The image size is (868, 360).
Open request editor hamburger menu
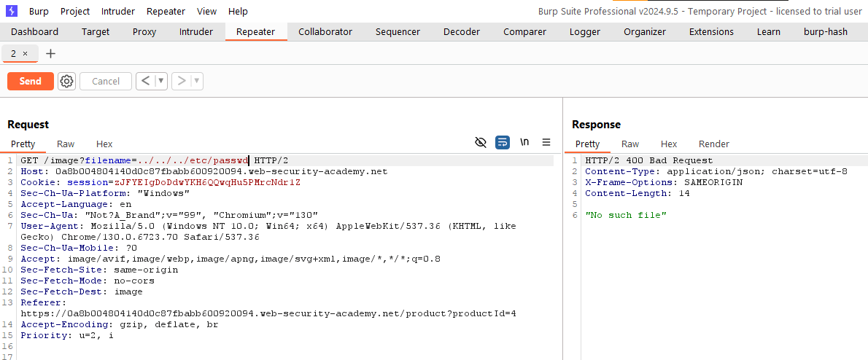(x=546, y=143)
